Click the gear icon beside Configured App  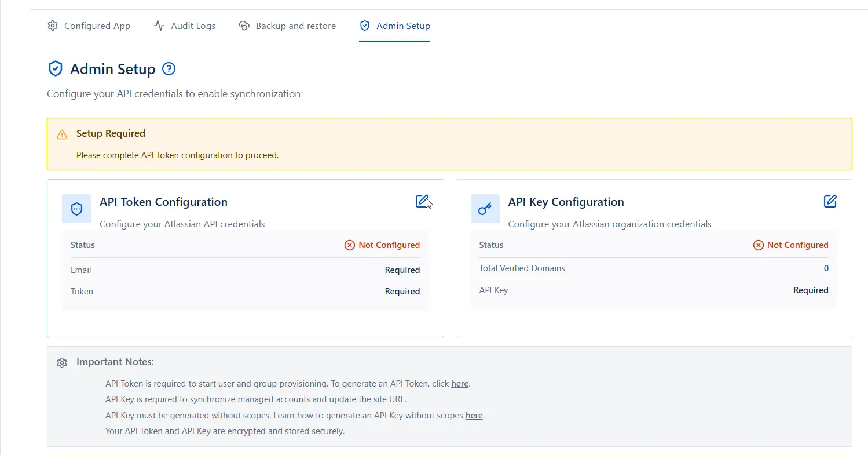[53, 26]
